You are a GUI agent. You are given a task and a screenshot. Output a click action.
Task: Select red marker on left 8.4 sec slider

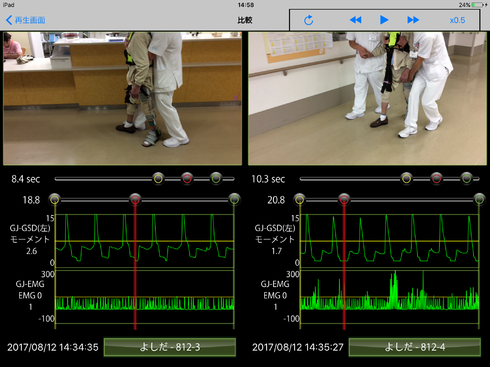187,179
